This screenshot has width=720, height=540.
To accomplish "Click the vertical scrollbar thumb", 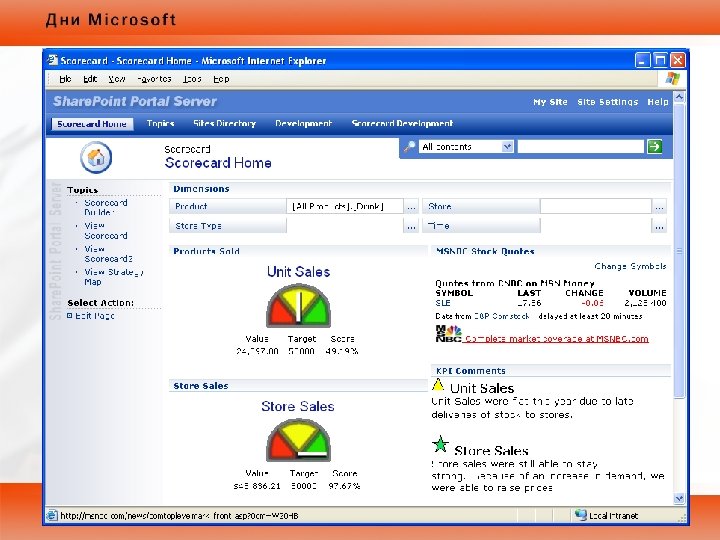I will pyautogui.click(x=679, y=250).
